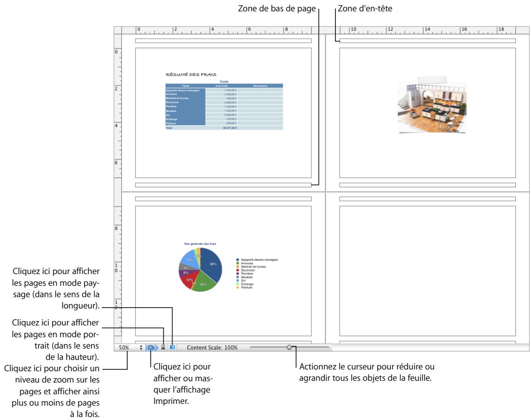This screenshot has height=420, width=531.
Task: Click the footer zone below the kitchen image page
Action: [427, 185]
